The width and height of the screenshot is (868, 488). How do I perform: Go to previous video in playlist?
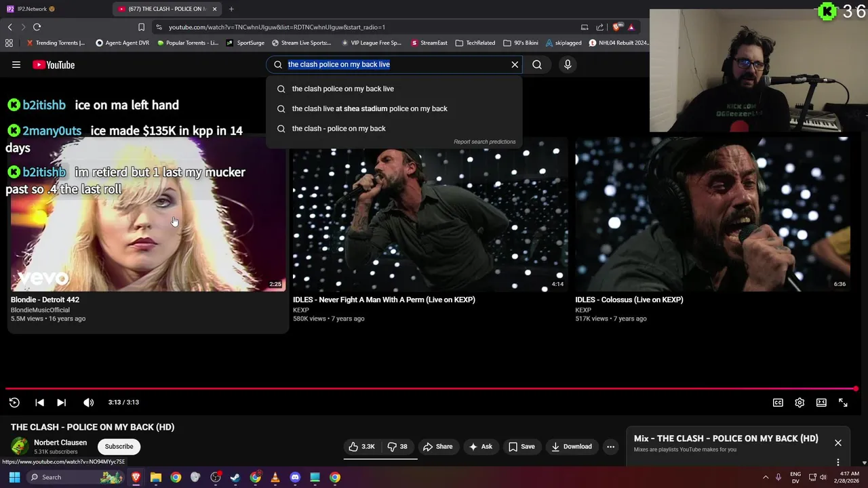[39, 402]
